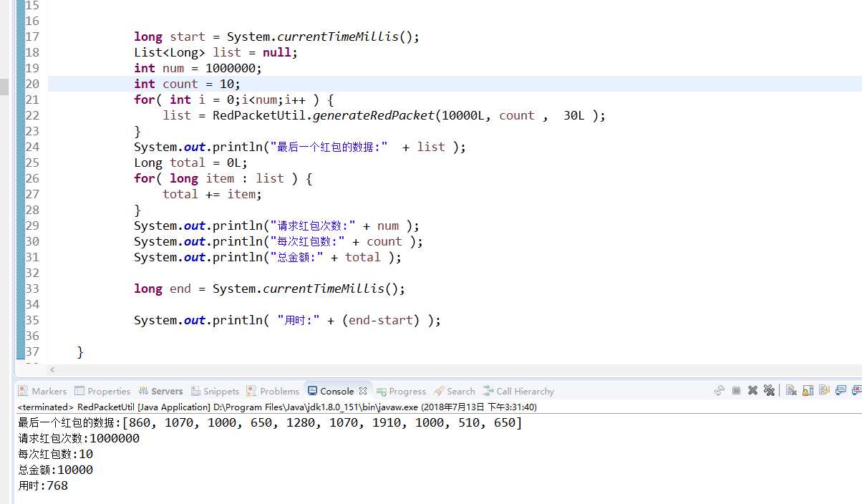
Task: Click the 'Long total = 0L;' line
Action: click(190, 163)
